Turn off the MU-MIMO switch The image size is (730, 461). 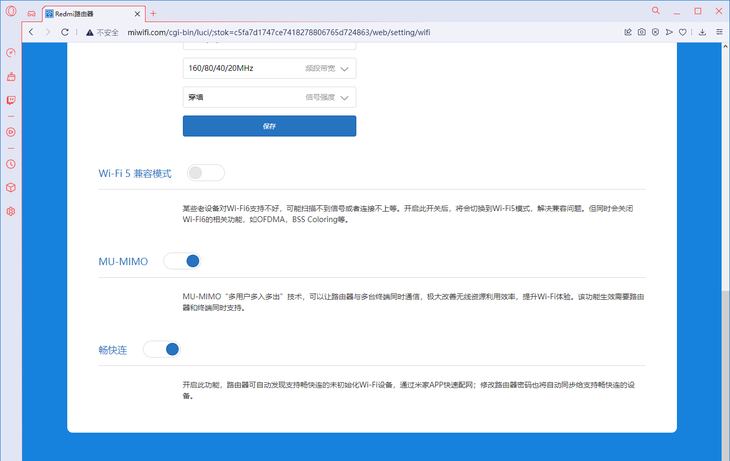(x=182, y=261)
